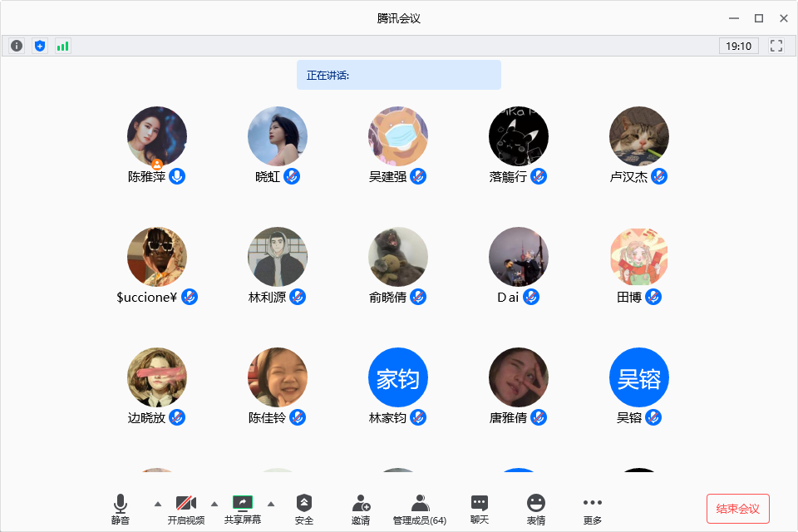Select 卢汉杰's cat avatar

[x=639, y=136]
